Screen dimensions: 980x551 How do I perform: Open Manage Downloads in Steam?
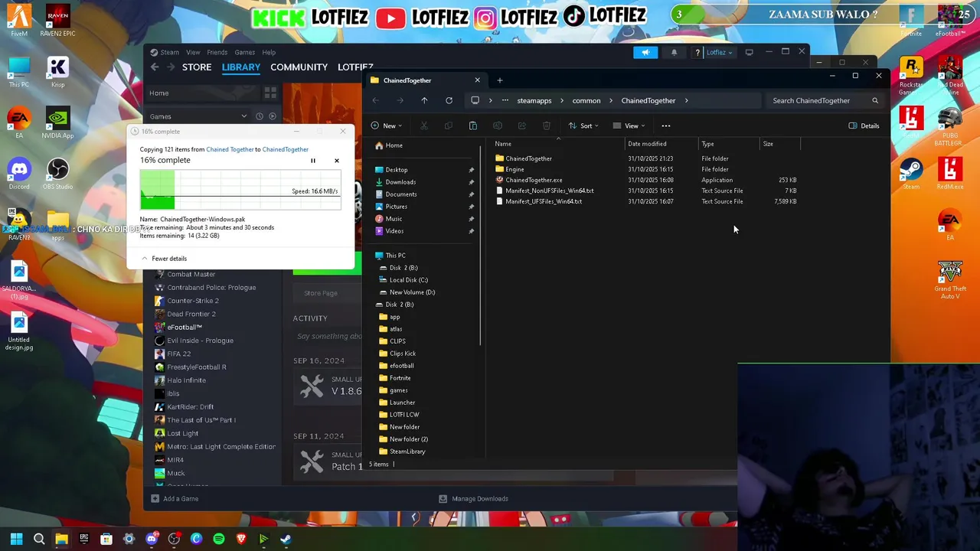[473, 499]
